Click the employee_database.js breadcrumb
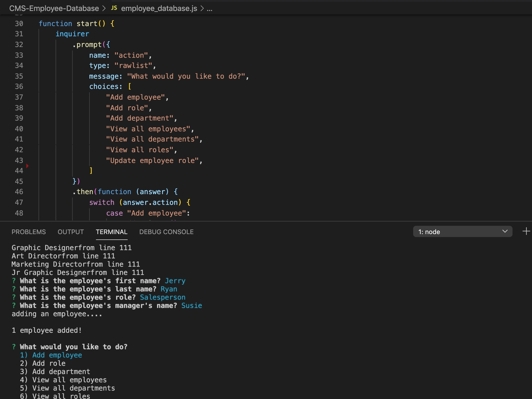 [x=159, y=9]
